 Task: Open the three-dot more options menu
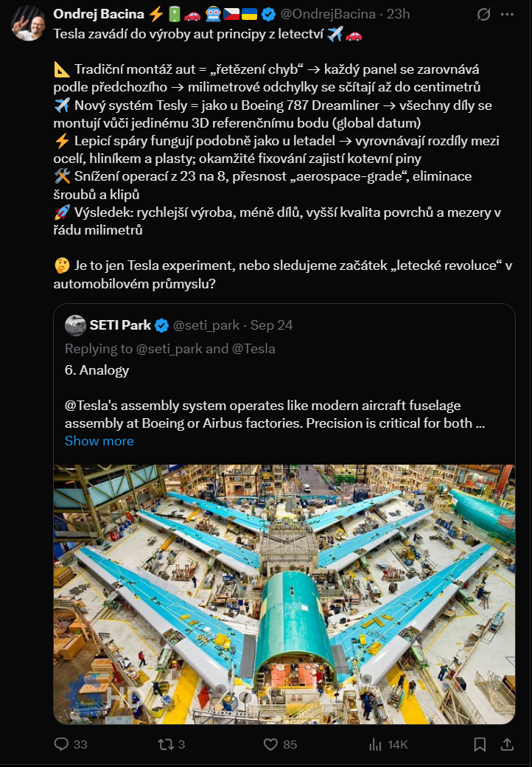click(x=508, y=14)
